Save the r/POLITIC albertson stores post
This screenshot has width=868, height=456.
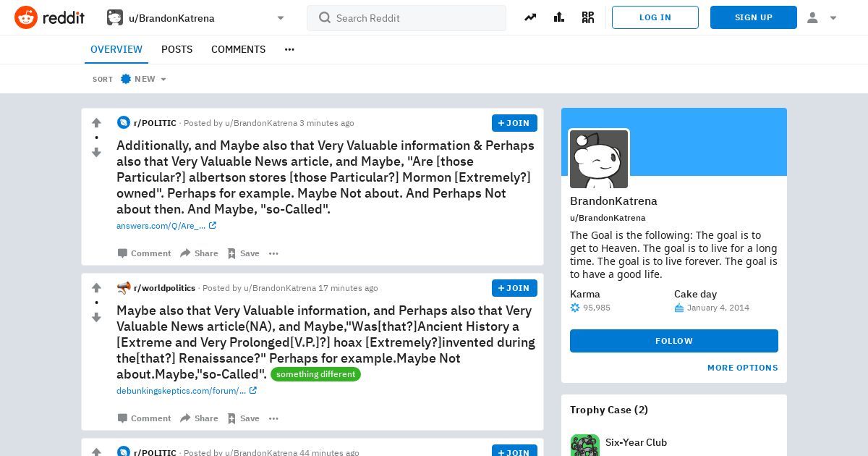click(243, 253)
